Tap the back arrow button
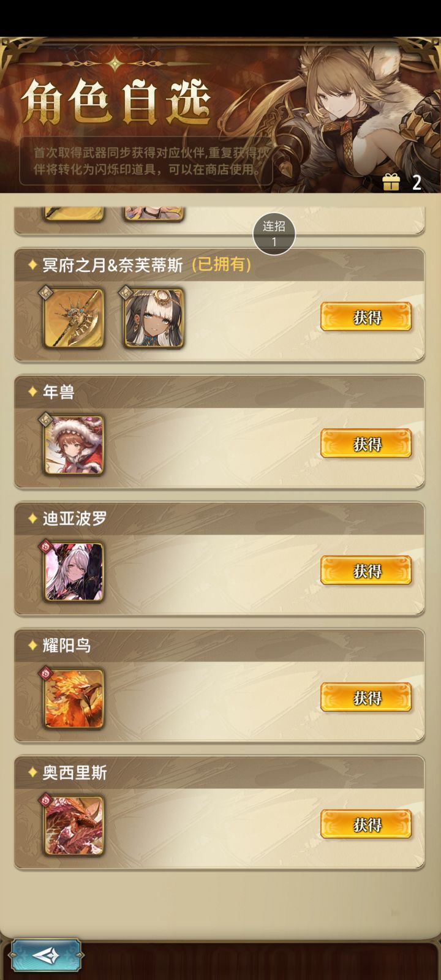The width and height of the screenshot is (441, 980). [x=47, y=955]
